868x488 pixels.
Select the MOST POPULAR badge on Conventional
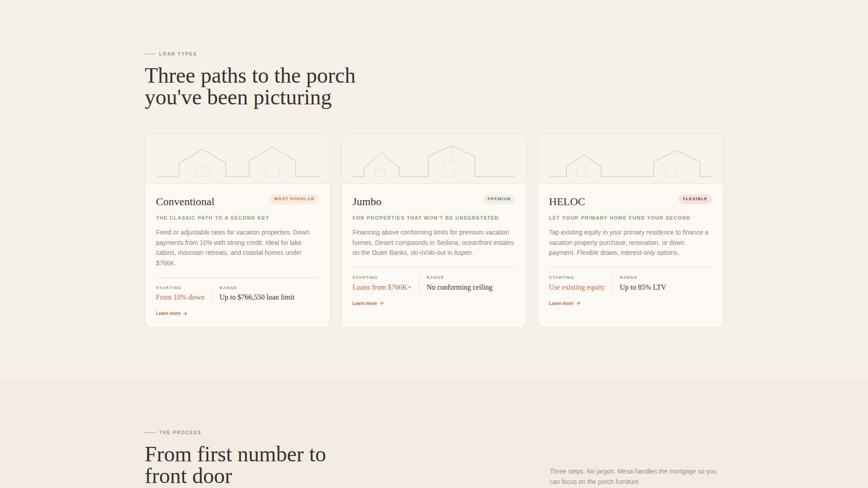click(x=294, y=199)
